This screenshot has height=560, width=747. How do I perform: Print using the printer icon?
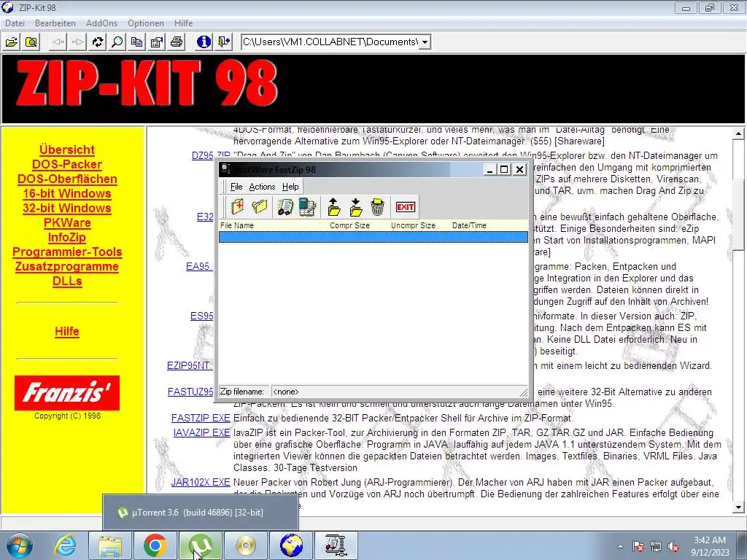point(177,42)
